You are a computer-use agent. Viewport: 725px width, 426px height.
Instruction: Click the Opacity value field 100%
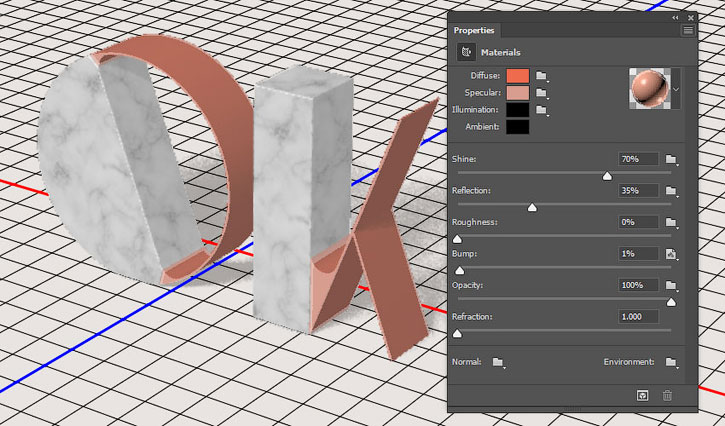[x=638, y=285]
